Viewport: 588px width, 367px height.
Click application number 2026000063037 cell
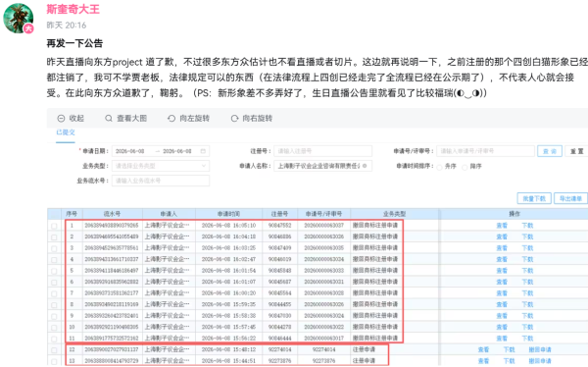click(324, 226)
